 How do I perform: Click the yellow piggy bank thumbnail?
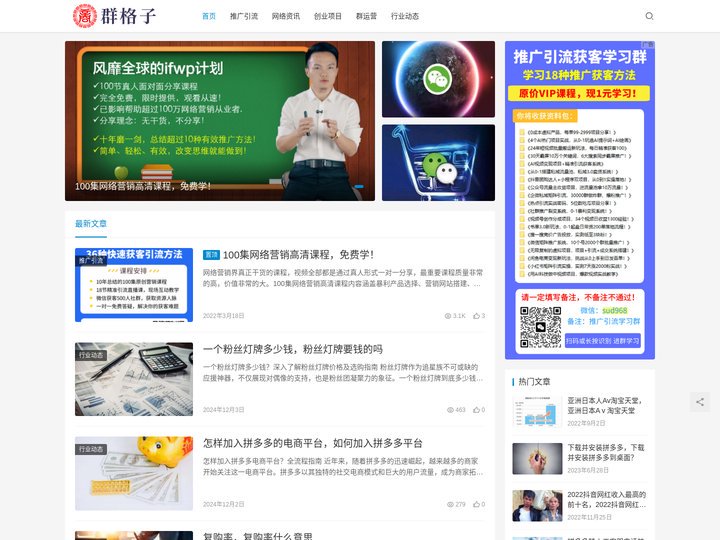[134, 473]
